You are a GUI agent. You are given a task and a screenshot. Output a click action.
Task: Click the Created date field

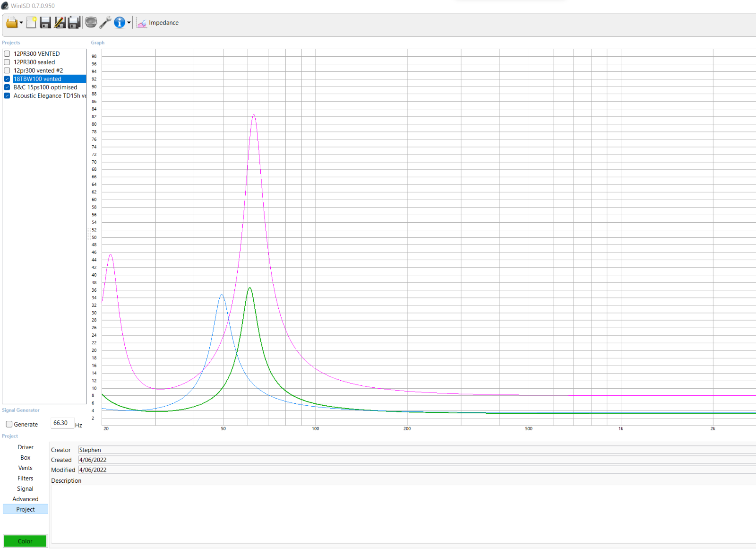coord(417,460)
